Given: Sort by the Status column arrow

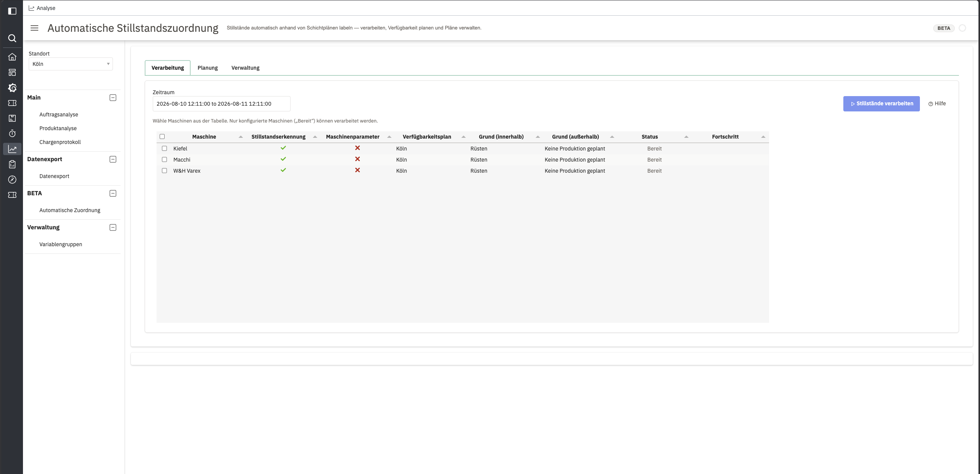Looking at the screenshot, I should click(x=686, y=137).
